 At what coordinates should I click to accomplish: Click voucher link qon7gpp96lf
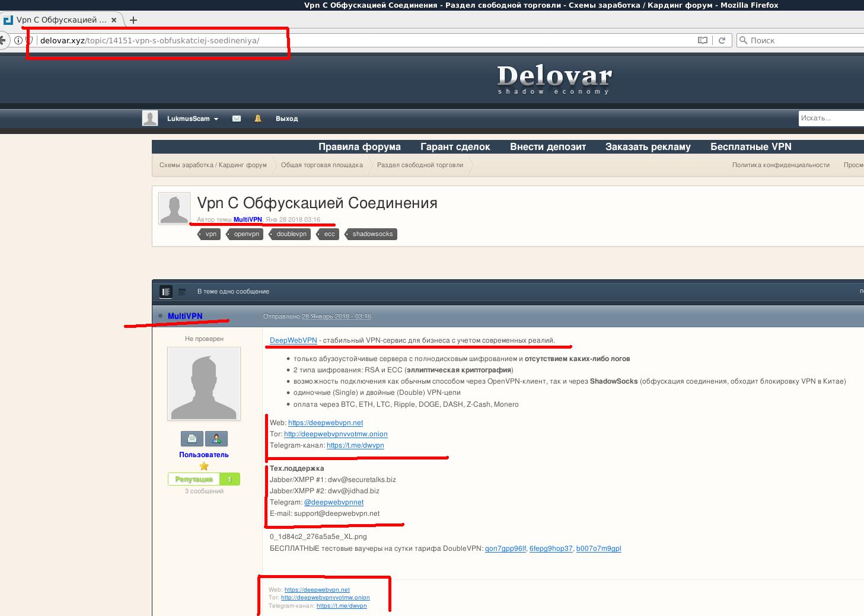[x=505, y=548]
